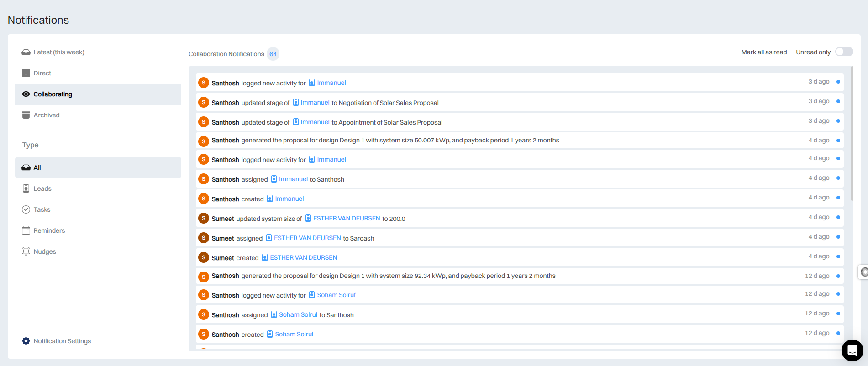This screenshot has width=868, height=366.
Task: Click Sumeet's avatar in 'assigned to Saroash' row
Action: click(204, 238)
